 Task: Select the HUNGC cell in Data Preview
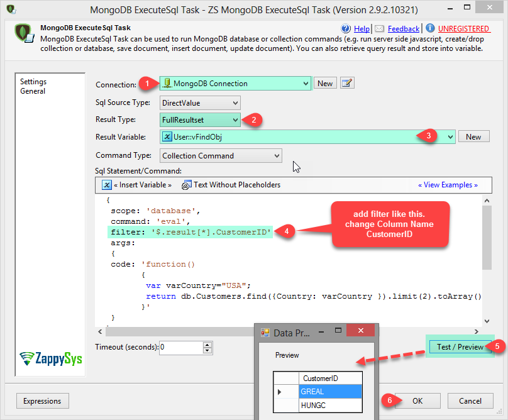pyautogui.click(x=330, y=406)
